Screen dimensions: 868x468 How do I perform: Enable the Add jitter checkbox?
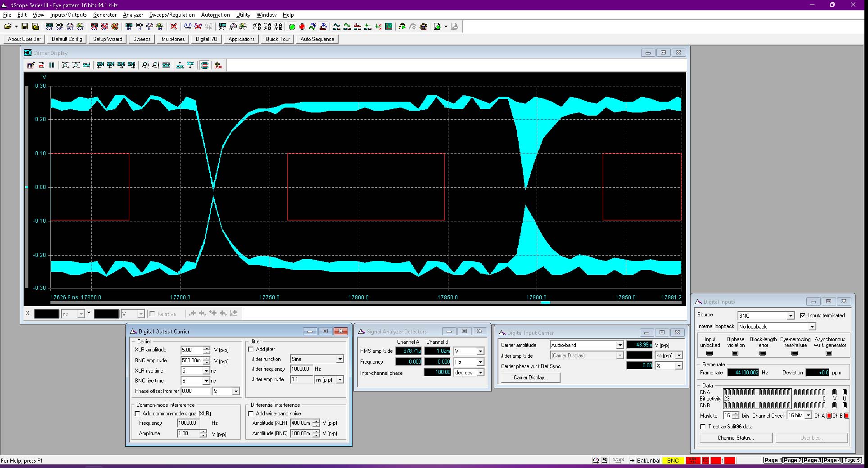(x=251, y=349)
